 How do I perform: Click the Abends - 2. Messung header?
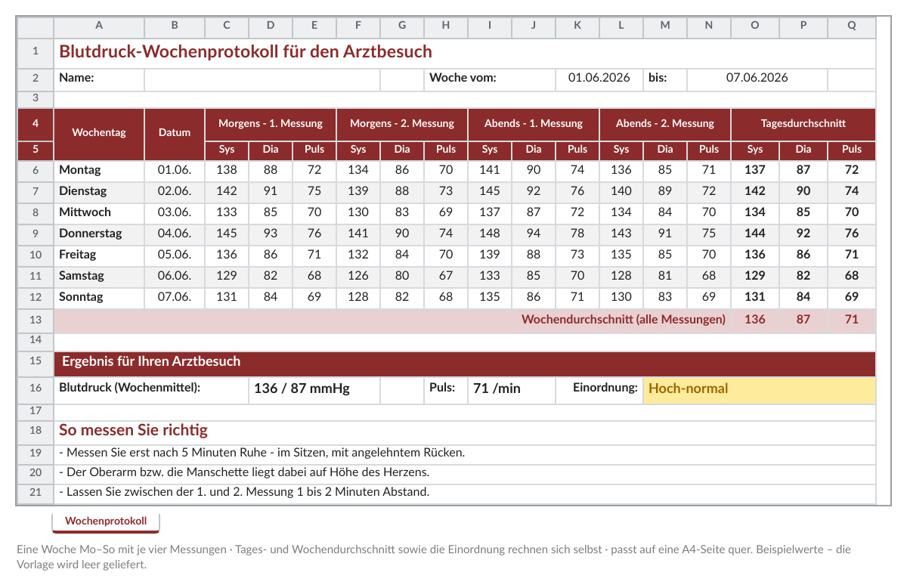(665, 123)
